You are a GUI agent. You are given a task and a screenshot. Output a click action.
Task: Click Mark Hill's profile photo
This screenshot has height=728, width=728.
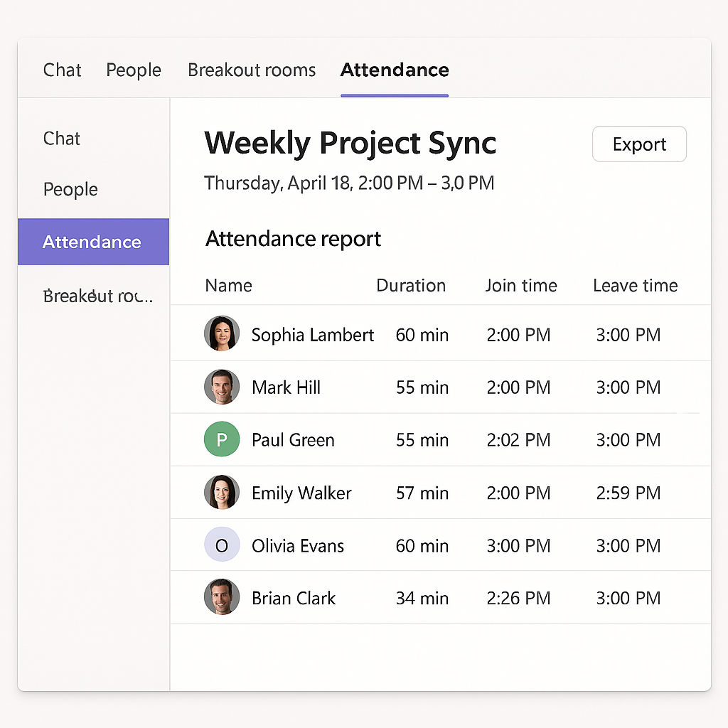[222, 386]
